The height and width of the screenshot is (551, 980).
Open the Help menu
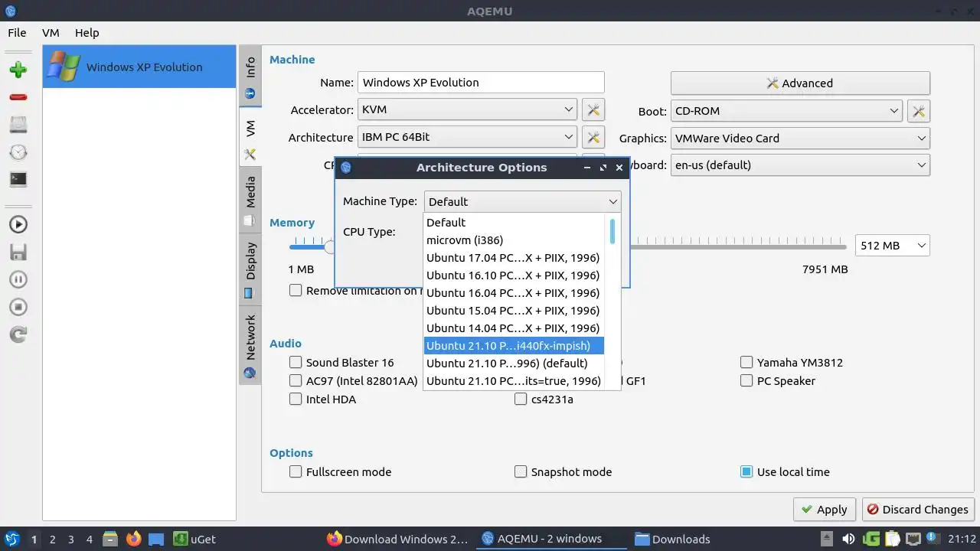click(87, 33)
